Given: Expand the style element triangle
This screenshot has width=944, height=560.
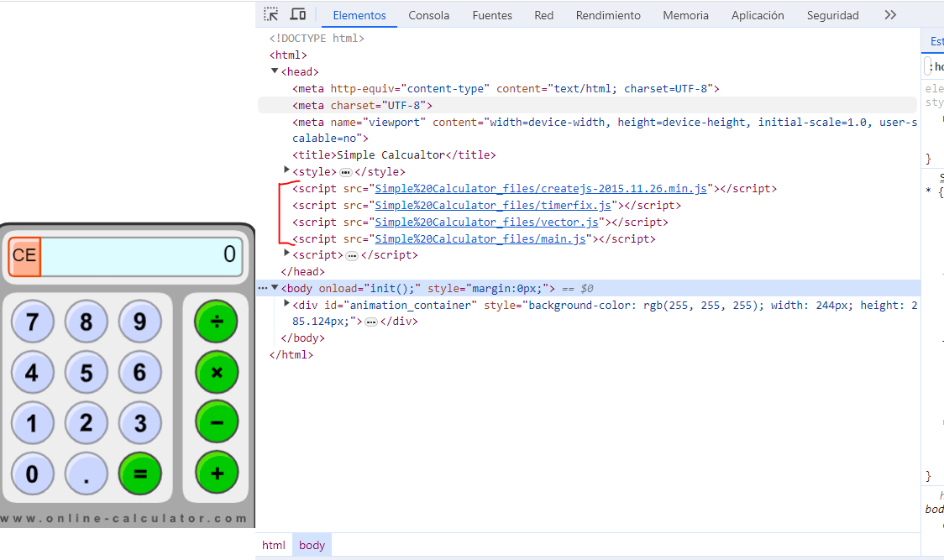Looking at the screenshot, I should click(286, 170).
